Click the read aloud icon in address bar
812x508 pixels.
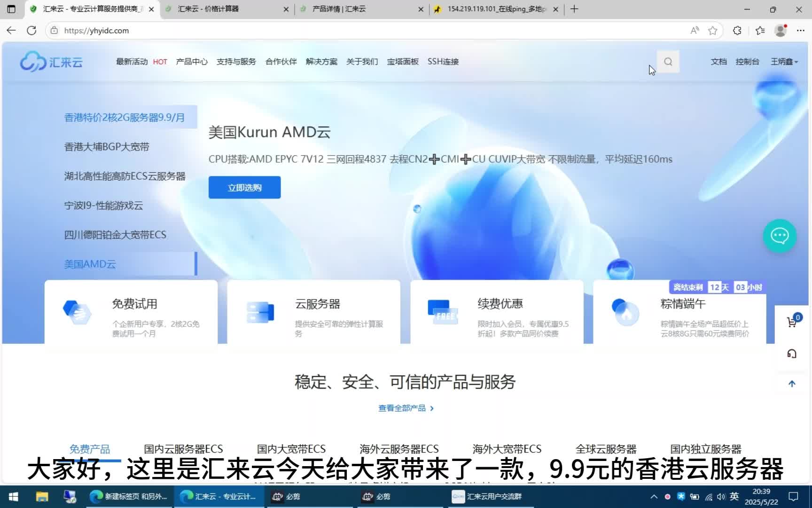pos(695,31)
